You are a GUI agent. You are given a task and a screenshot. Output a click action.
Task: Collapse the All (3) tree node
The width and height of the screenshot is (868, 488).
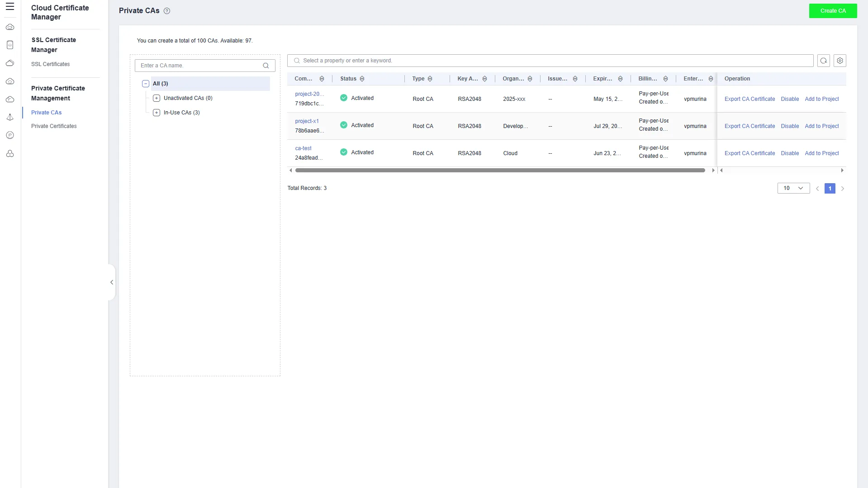pyautogui.click(x=146, y=84)
